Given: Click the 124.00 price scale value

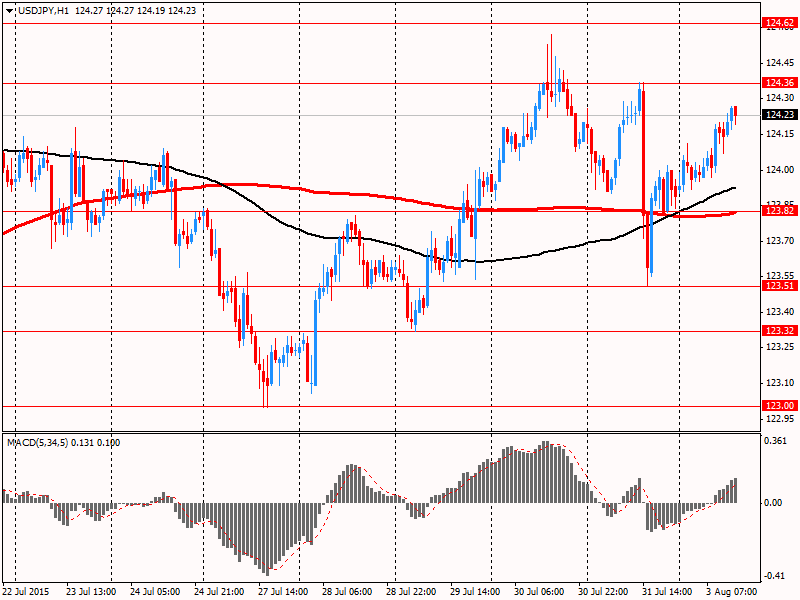Looking at the screenshot, I should point(780,170).
